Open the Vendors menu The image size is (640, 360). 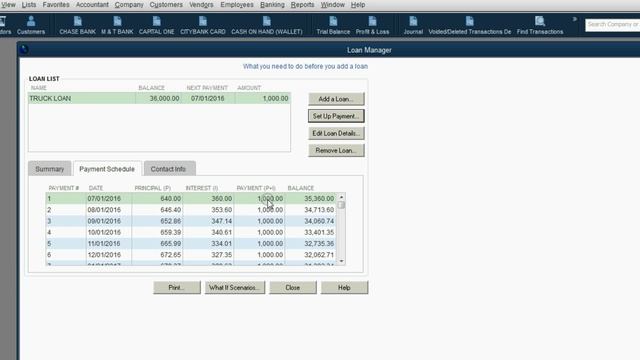coord(201,5)
